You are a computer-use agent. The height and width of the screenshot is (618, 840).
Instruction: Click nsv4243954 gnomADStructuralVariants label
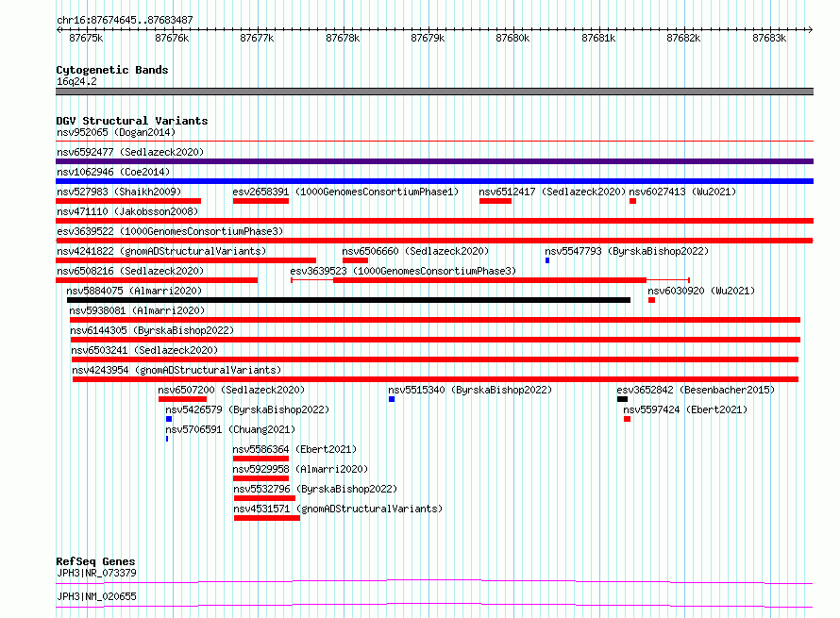(176, 370)
